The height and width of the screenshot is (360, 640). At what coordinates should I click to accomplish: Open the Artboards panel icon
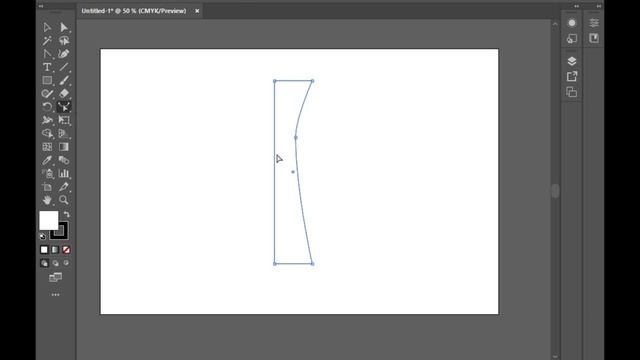coord(572,92)
